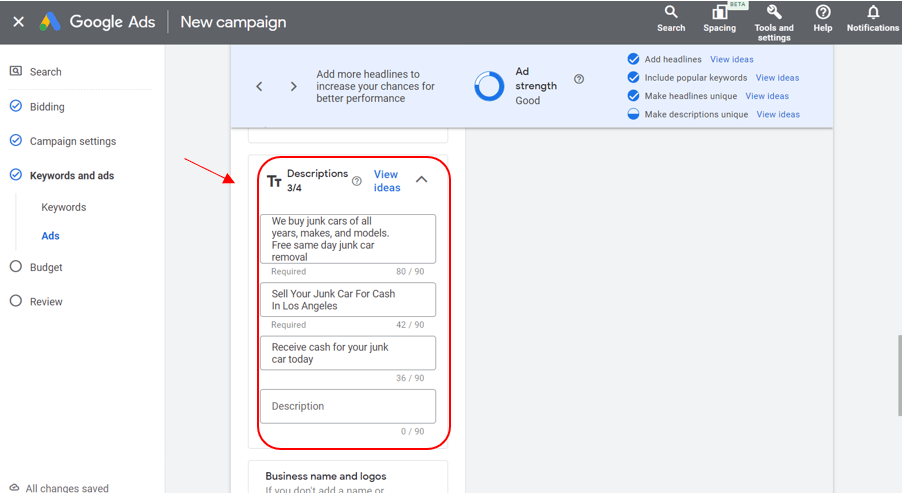View ideas for Make descriptions unique
Viewport: 902px width, 493px height.
pyautogui.click(x=778, y=114)
